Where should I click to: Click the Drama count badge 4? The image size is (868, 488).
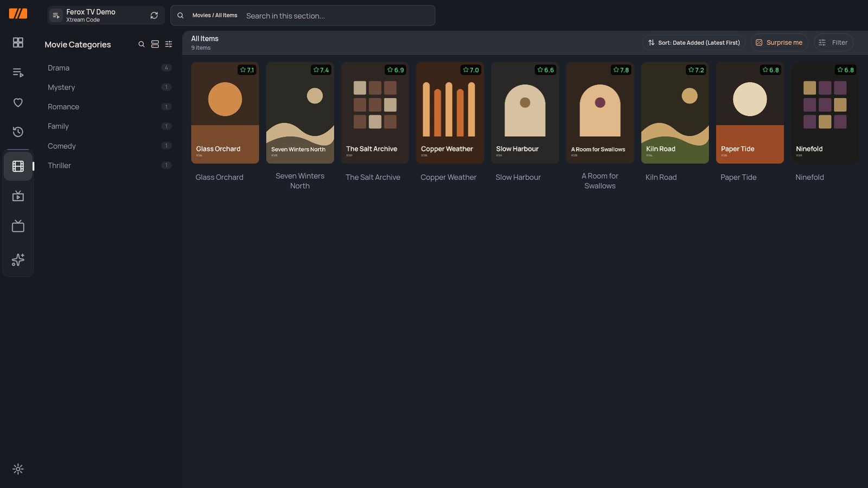coord(167,68)
